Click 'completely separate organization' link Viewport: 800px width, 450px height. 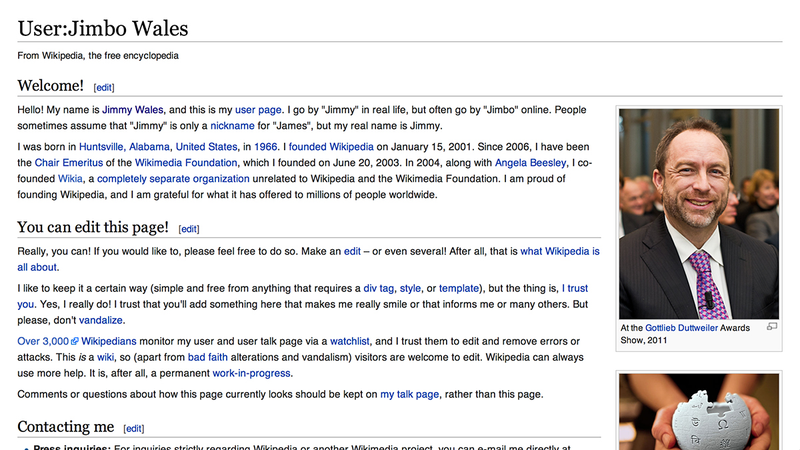coord(173,179)
